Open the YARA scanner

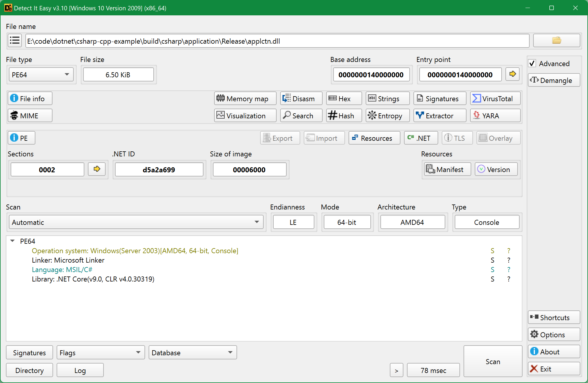[x=495, y=116]
